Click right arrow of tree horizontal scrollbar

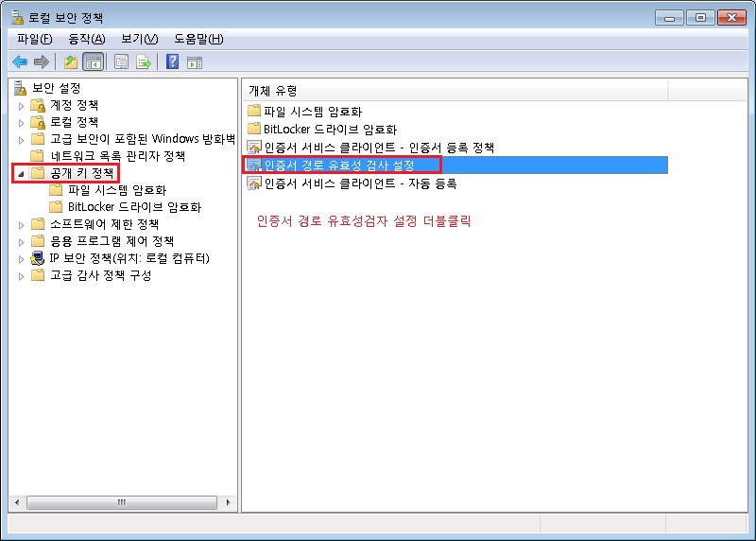pos(228,502)
